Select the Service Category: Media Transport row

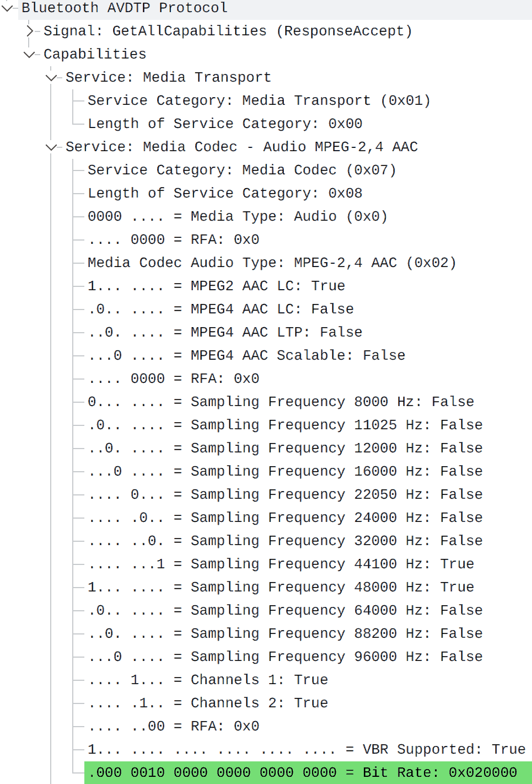258,100
